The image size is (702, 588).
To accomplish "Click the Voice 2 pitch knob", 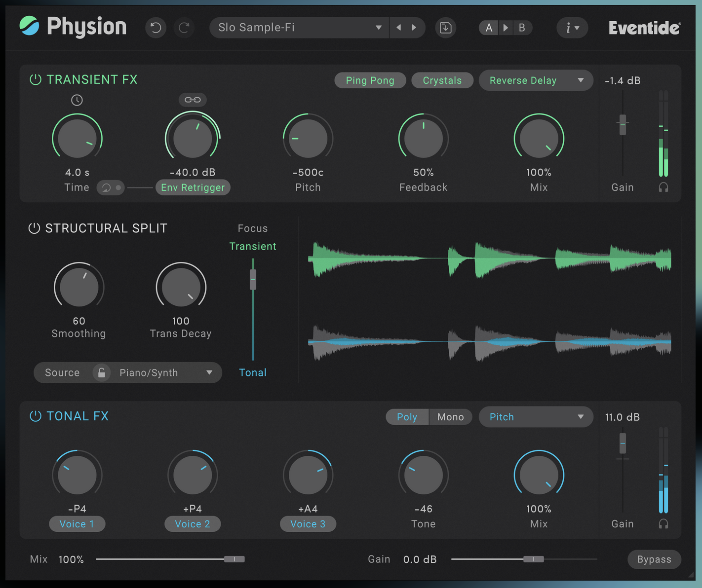I will click(193, 475).
